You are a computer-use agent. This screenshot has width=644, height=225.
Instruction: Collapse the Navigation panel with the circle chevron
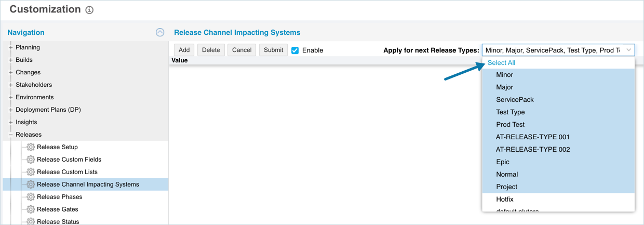coord(160,32)
